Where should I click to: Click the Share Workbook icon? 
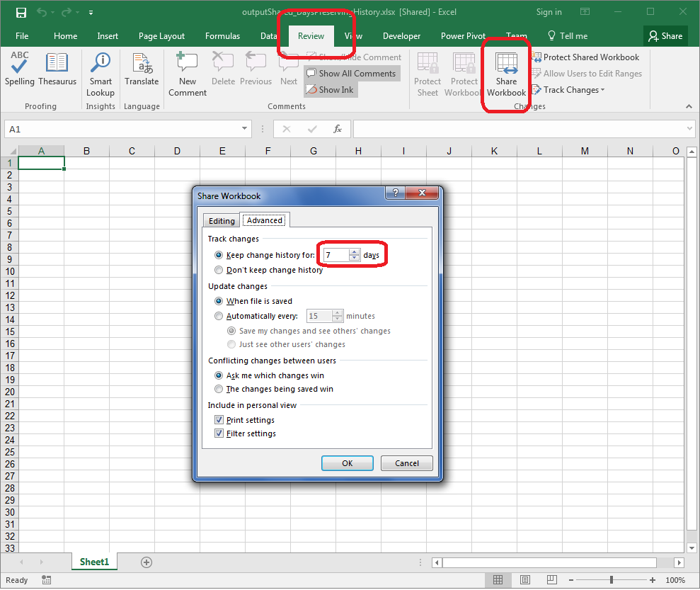506,74
